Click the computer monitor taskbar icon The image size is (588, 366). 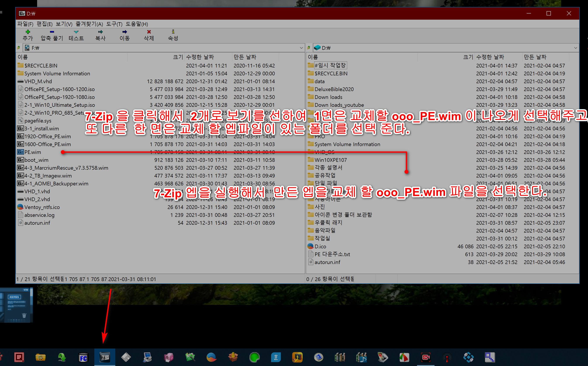(147, 357)
